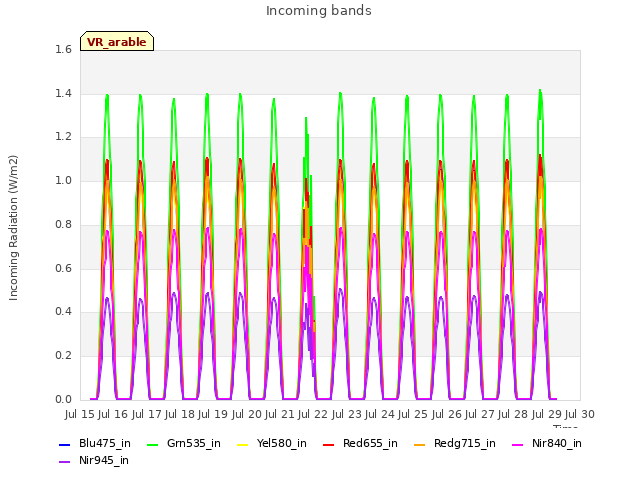Click the purple Nir945_in legend color marker

click(64, 462)
